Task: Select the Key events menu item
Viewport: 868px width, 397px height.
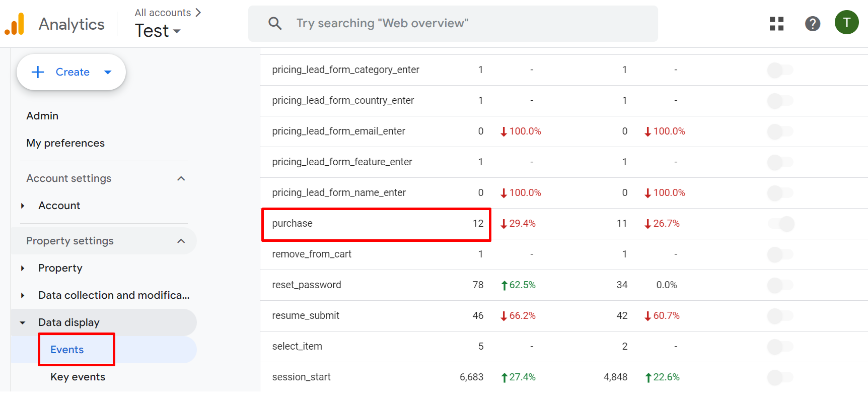Action: point(78,377)
